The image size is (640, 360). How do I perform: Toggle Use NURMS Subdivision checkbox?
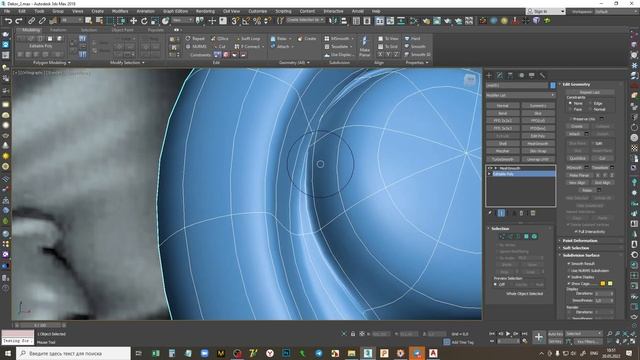tap(569, 271)
